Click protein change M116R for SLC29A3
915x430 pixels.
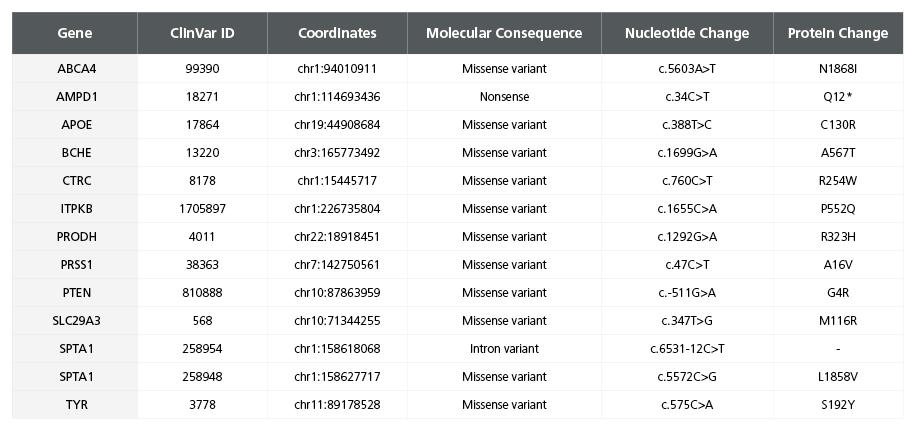click(x=838, y=321)
